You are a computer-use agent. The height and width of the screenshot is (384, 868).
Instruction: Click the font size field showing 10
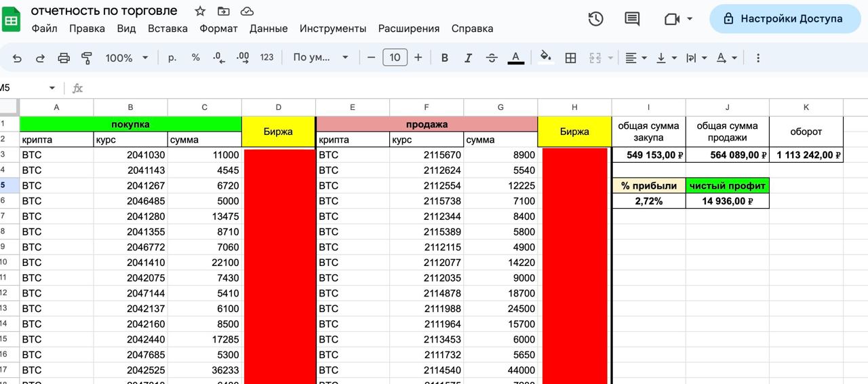point(395,58)
